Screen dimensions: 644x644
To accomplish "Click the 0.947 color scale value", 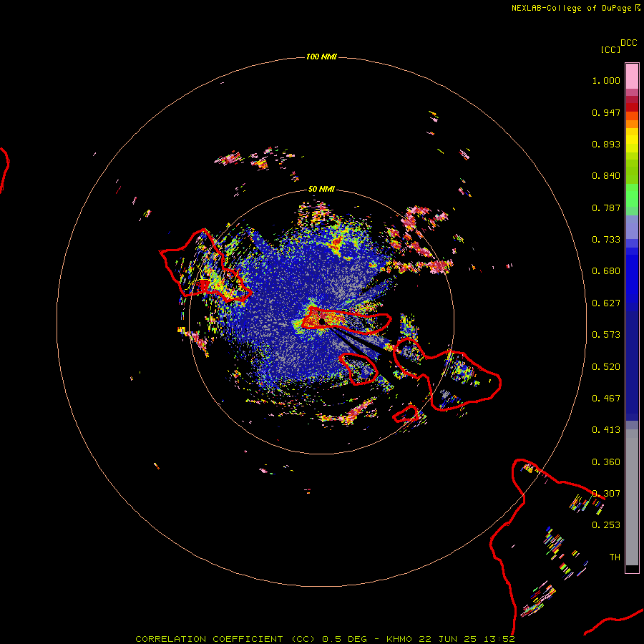I will (x=606, y=112).
